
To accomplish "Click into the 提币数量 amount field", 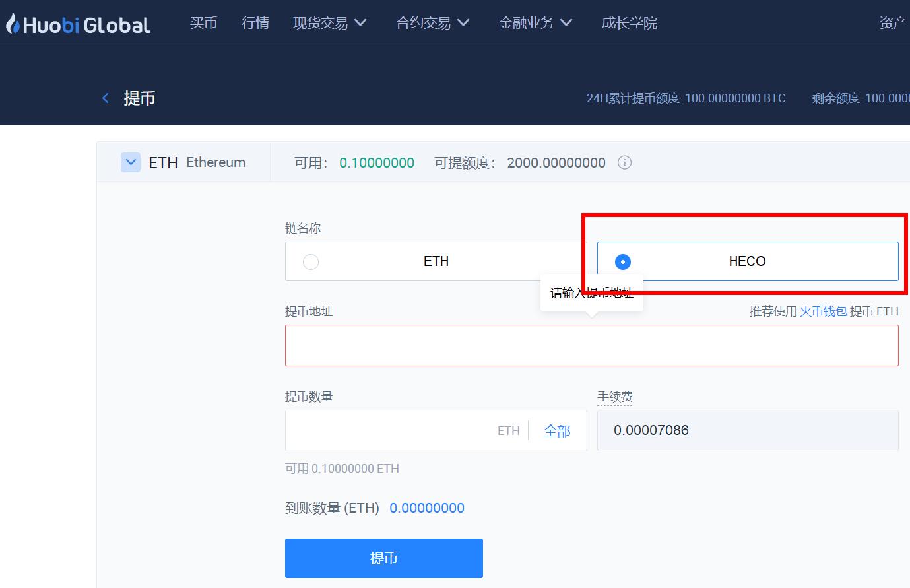I will pyautogui.click(x=389, y=431).
